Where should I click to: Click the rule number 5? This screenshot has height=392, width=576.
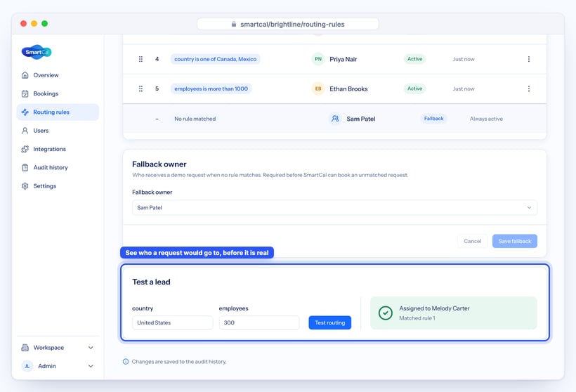point(157,89)
